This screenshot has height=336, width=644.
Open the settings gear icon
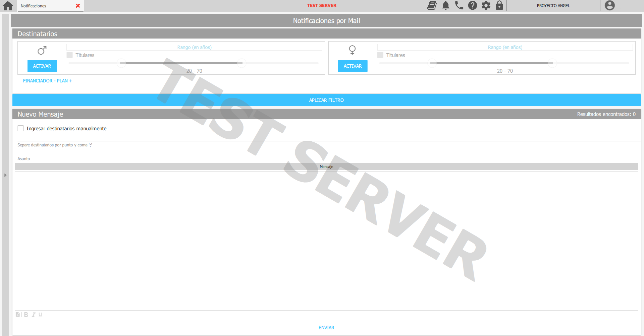point(486,5)
